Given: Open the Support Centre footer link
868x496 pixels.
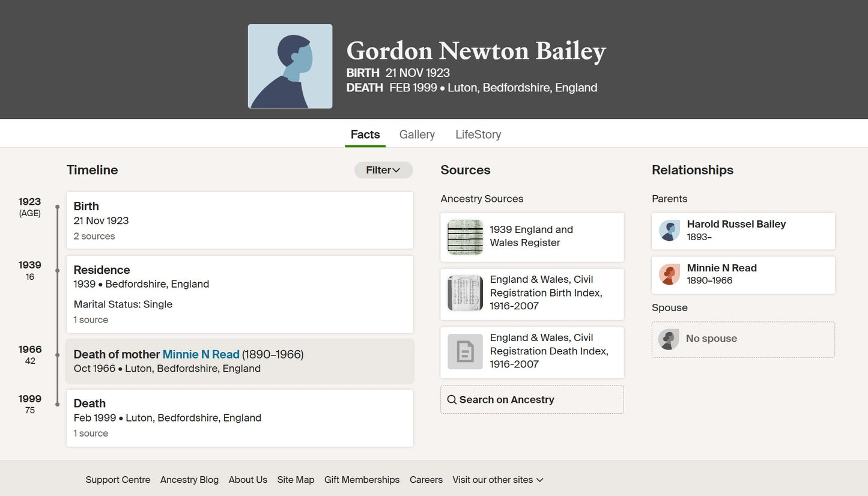Looking at the screenshot, I should click(x=118, y=480).
